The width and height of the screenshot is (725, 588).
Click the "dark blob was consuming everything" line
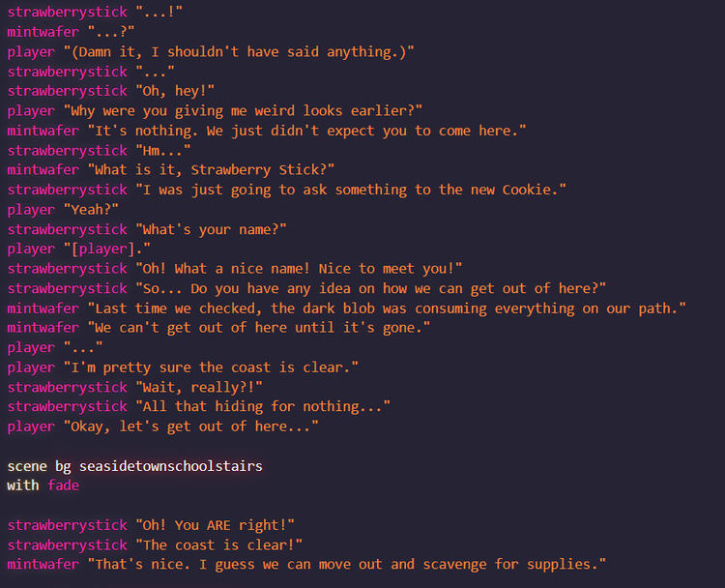[387, 308]
